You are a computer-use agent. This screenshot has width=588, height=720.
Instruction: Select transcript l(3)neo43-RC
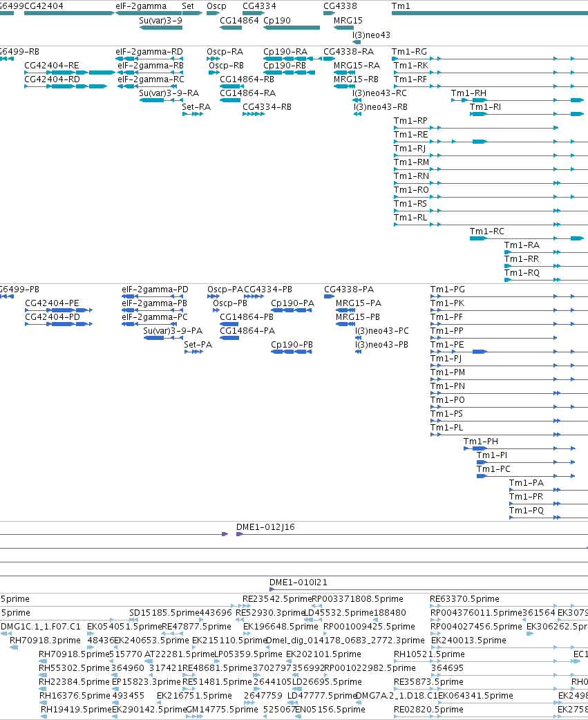coord(357,100)
